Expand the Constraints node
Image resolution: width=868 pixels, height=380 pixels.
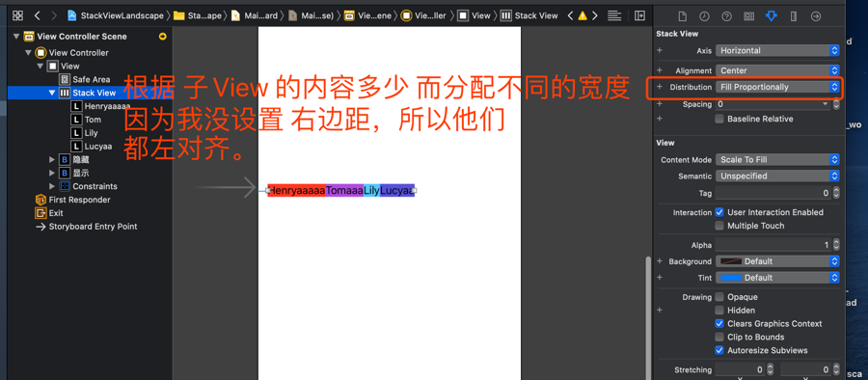(x=52, y=186)
